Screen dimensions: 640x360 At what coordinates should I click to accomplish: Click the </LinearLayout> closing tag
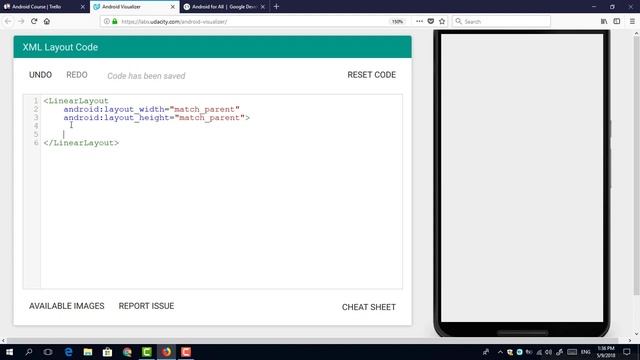81,143
